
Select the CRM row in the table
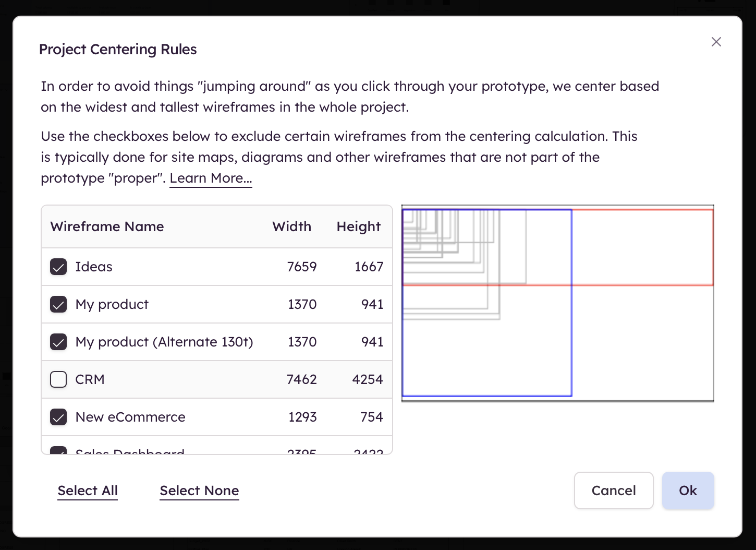(209, 379)
